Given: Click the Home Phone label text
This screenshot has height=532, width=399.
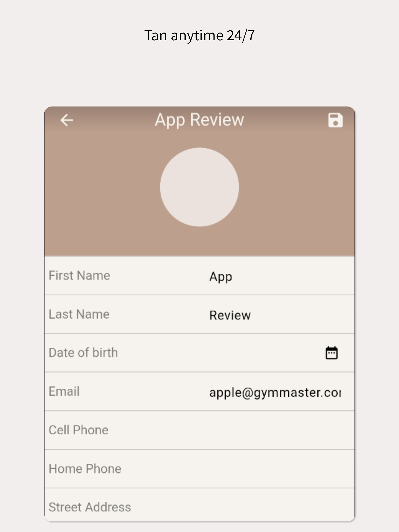Looking at the screenshot, I should [85, 469].
